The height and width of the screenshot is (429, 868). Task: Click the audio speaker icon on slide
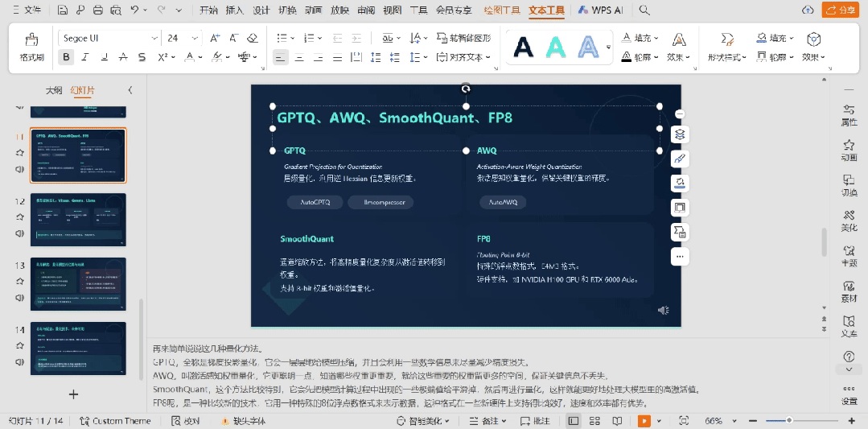(x=664, y=311)
